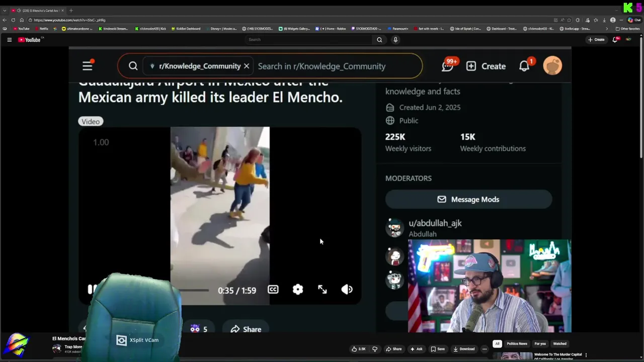Save the video to a playlist
Viewport: 644px width, 362px height.
(x=438, y=349)
